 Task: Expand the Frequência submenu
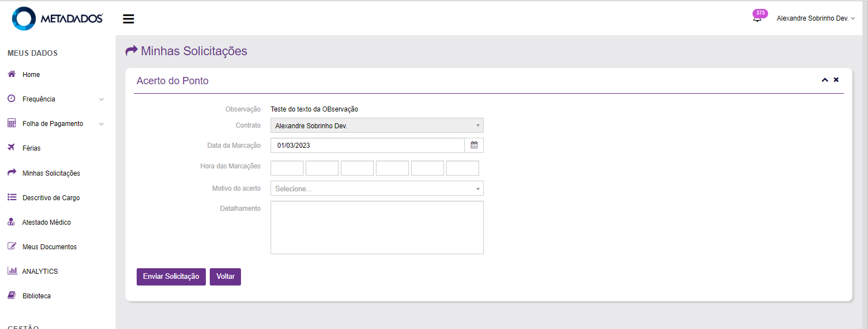pyautogui.click(x=101, y=99)
